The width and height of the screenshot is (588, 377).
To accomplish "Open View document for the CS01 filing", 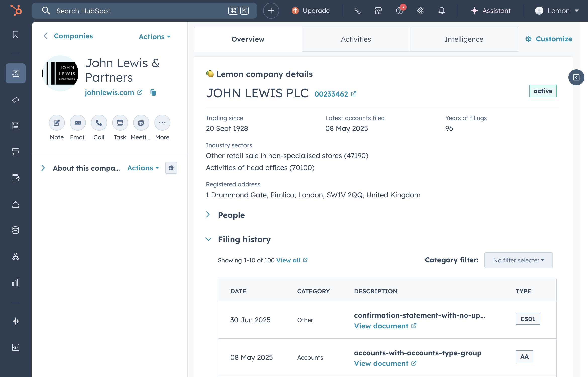I will click(381, 326).
